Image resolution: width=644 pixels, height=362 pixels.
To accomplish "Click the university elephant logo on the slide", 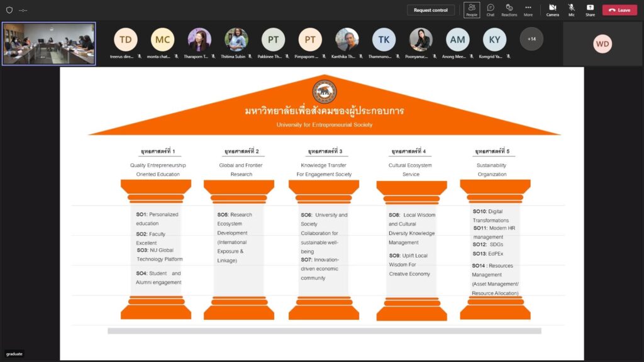I will click(325, 92).
